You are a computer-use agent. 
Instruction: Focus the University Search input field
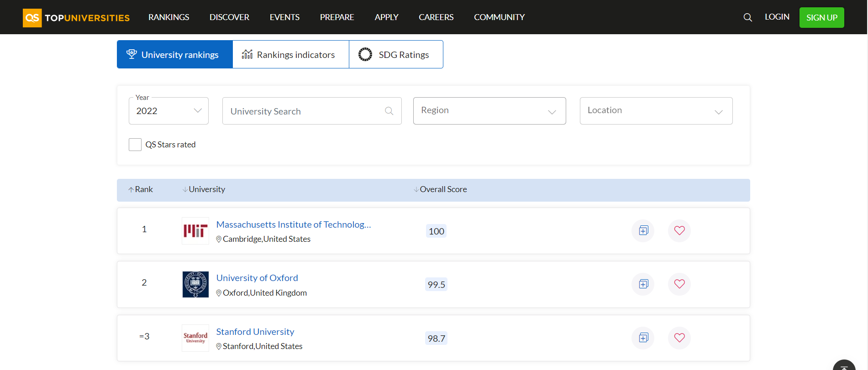coord(312,111)
